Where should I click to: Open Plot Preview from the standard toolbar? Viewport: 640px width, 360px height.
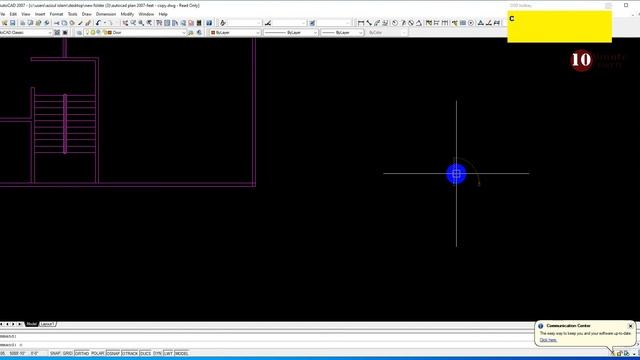(x=30, y=23)
